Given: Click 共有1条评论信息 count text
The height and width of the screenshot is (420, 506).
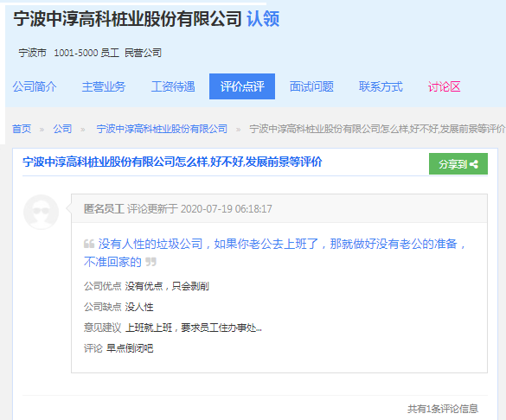Looking at the screenshot, I should point(443,409).
